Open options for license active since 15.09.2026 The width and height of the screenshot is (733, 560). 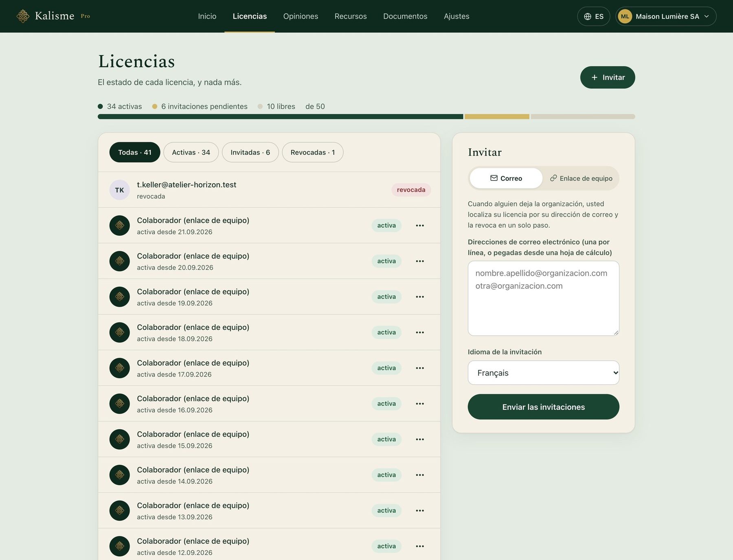420,439
